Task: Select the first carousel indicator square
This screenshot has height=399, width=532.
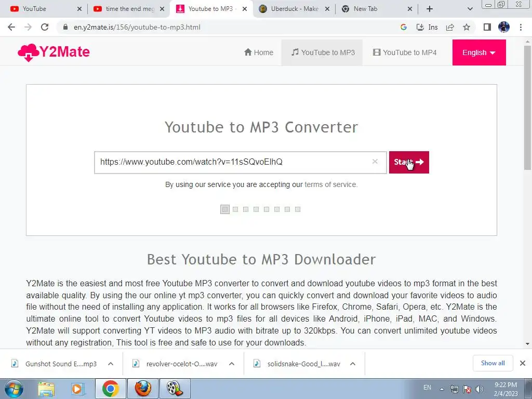Action: 225,209
